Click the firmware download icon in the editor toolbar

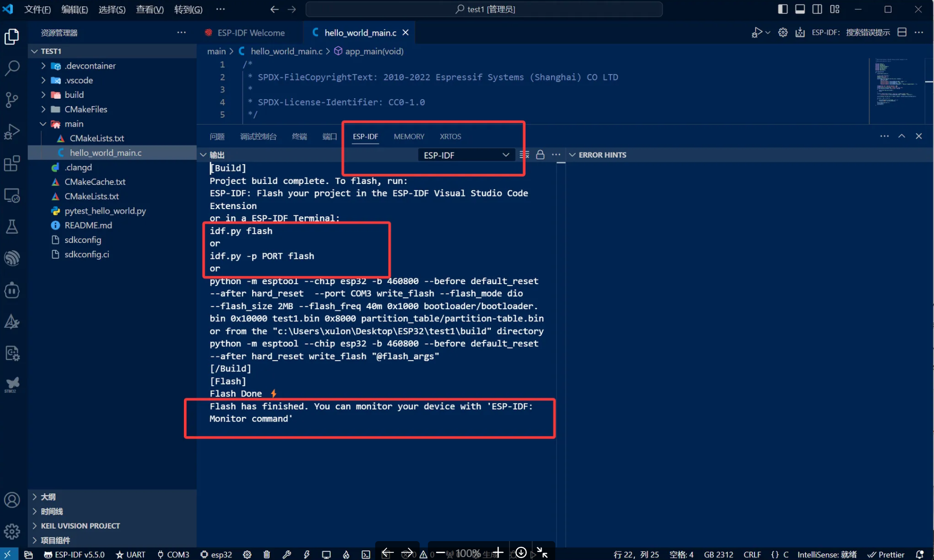click(x=800, y=32)
